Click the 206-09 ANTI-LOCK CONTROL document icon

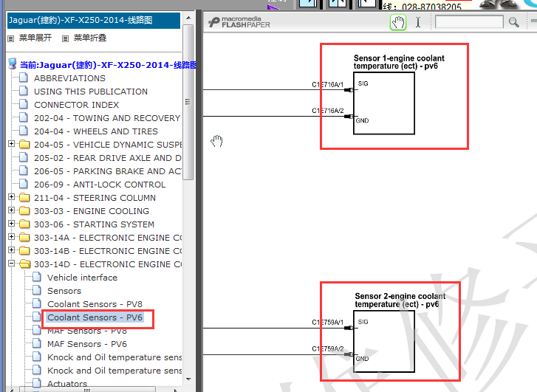pos(24,184)
